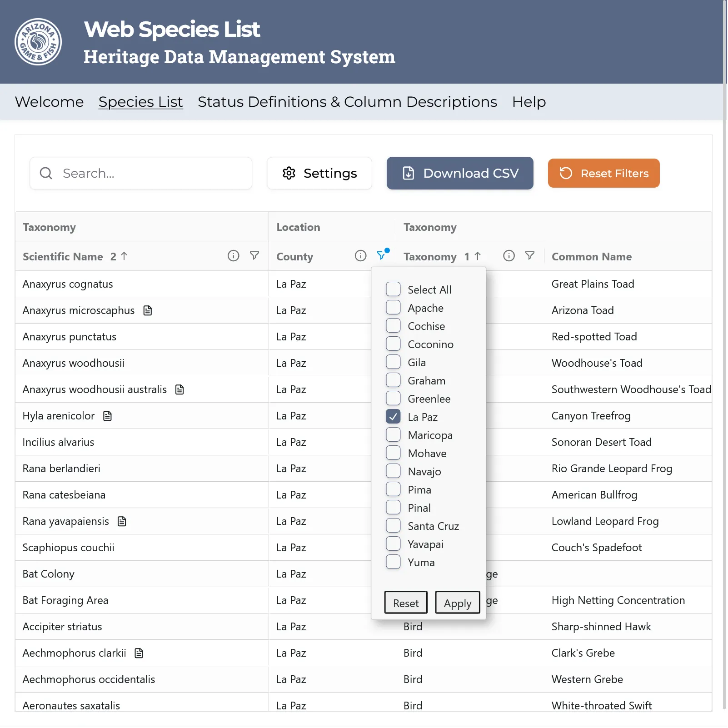
Task: View document icon next to Rana yavapaiensis
Action: pos(122,521)
